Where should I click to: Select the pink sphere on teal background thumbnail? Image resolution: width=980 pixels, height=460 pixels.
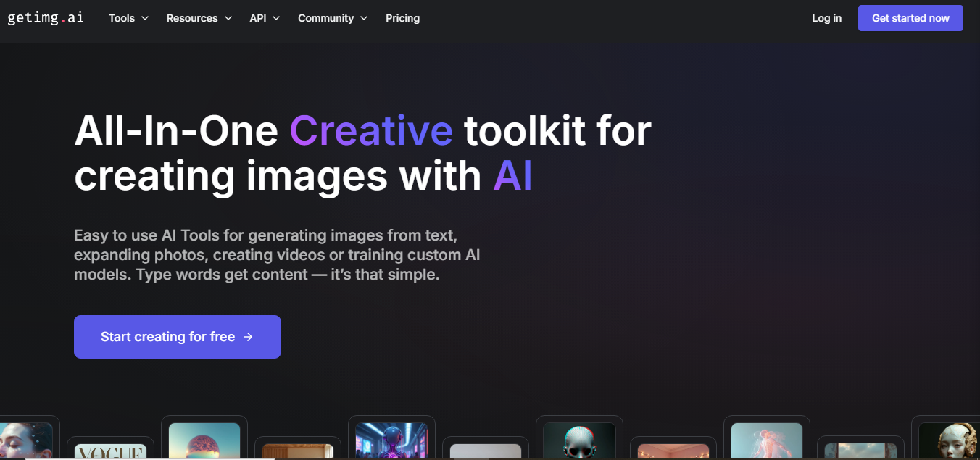204,441
